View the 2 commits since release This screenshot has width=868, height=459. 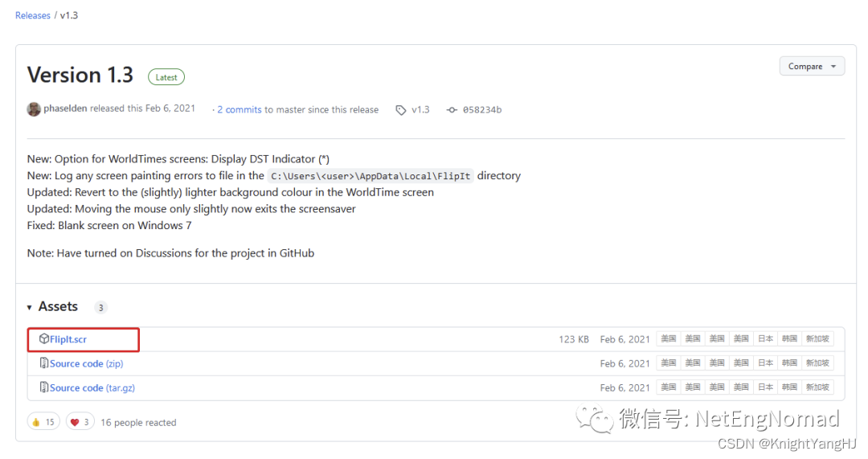click(x=240, y=109)
